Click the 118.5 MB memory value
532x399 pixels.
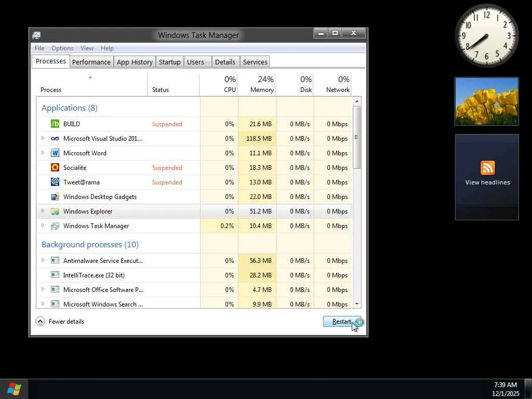pyautogui.click(x=258, y=138)
